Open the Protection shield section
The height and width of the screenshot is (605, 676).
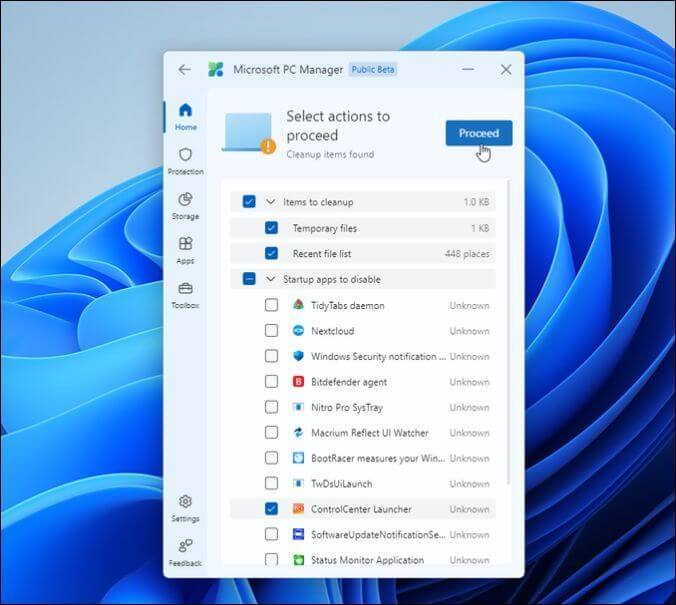pyautogui.click(x=185, y=161)
